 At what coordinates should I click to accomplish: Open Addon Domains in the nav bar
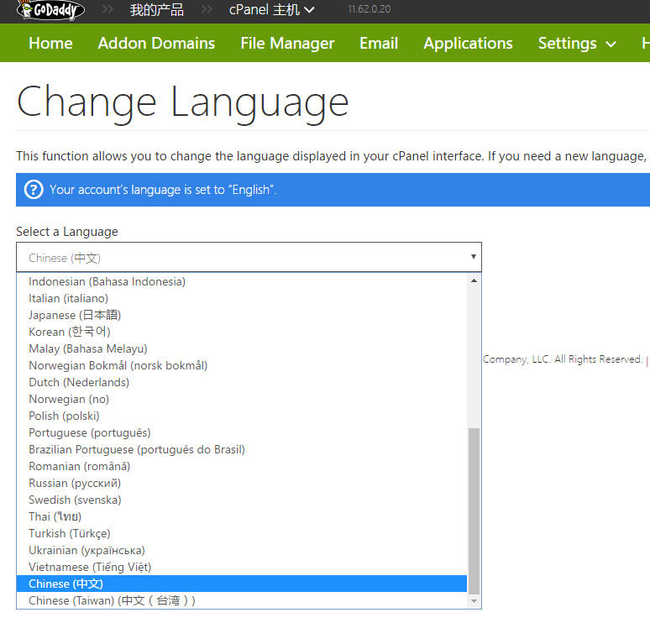point(156,43)
